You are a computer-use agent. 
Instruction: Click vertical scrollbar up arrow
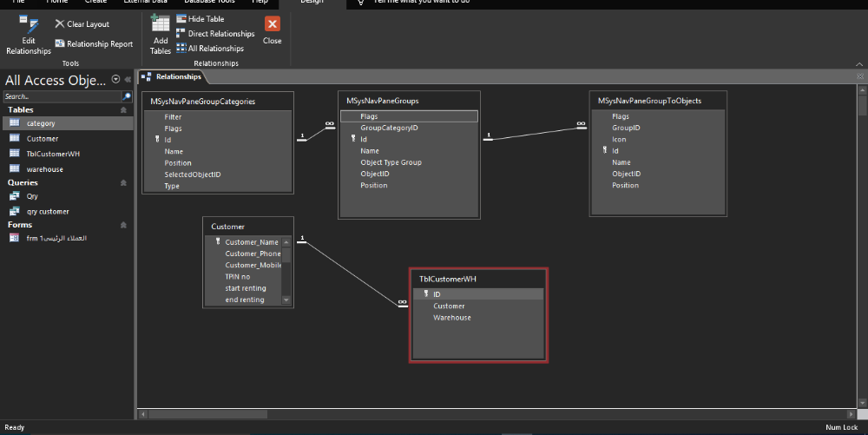[863, 89]
